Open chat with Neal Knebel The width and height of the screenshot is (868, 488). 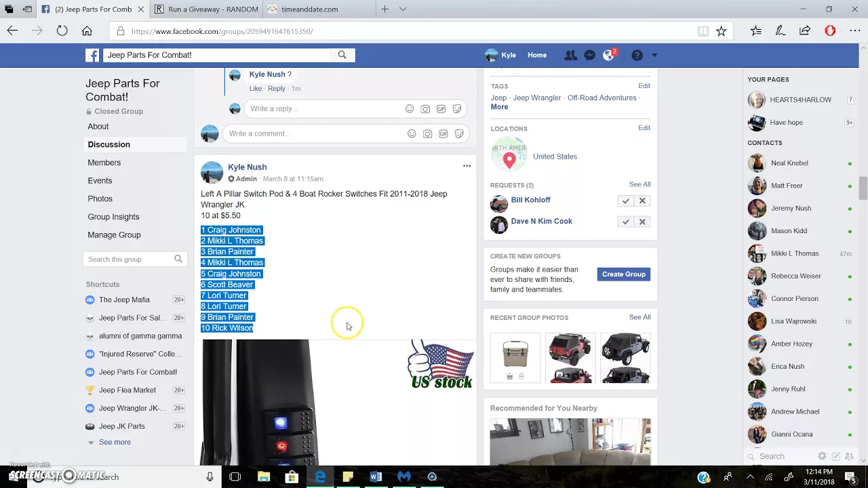pyautogui.click(x=789, y=163)
